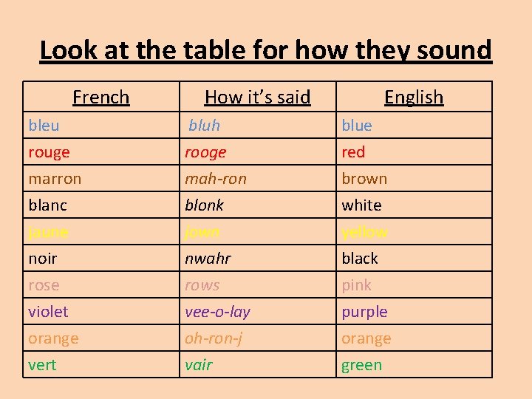Viewport: 532px width, 399px height.
Task: Select the pink word rose
Action: click(44, 285)
